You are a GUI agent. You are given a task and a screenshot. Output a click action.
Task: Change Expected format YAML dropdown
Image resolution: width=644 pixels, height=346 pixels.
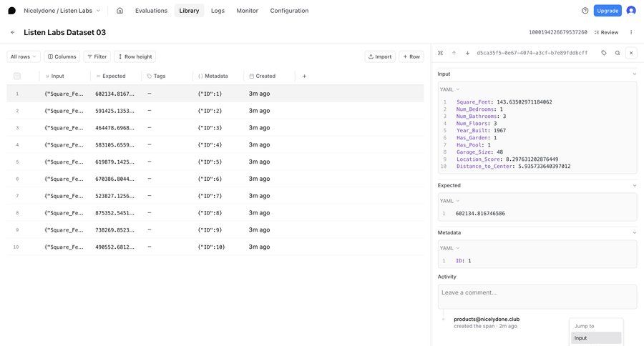click(449, 201)
